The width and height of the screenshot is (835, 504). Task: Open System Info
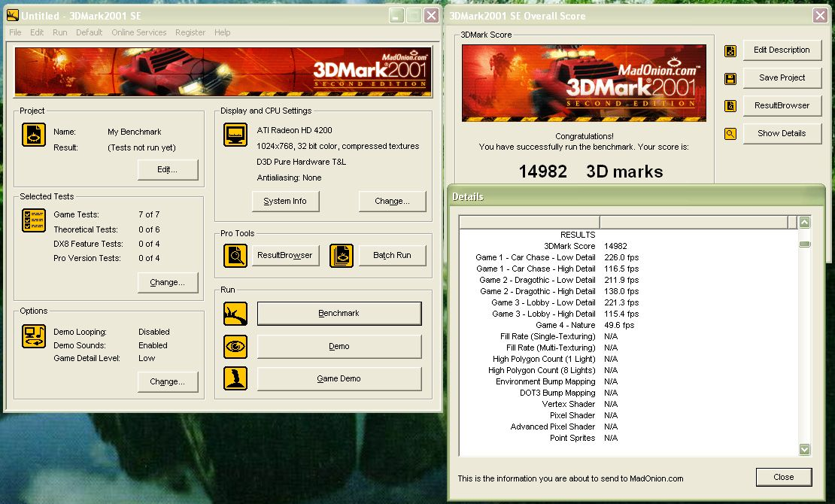[285, 202]
